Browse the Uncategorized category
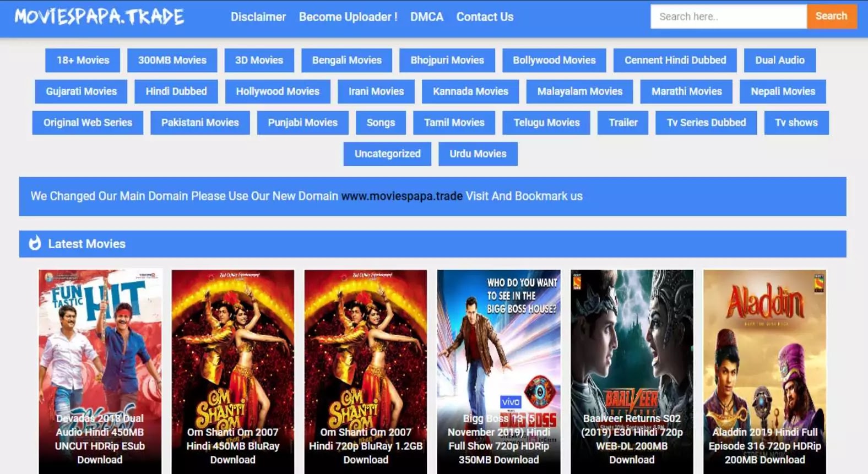The image size is (868, 474). coord(387,154)
